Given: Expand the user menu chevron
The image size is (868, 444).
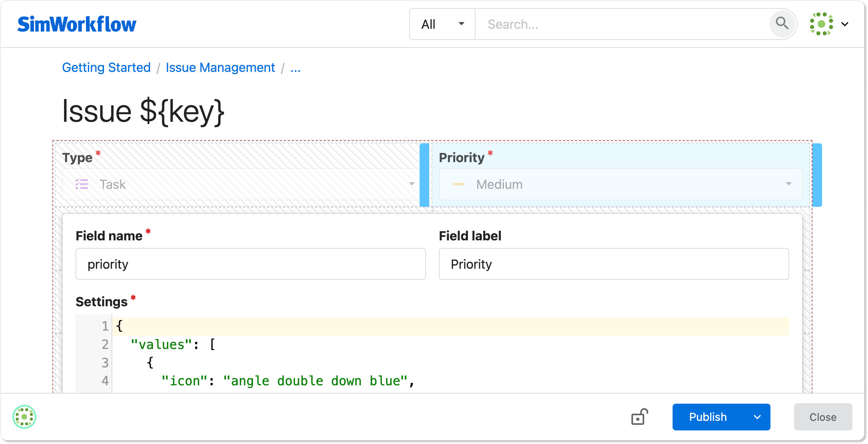Looking at the screenshot, I should pyautogui.click(x=845, y=24).
